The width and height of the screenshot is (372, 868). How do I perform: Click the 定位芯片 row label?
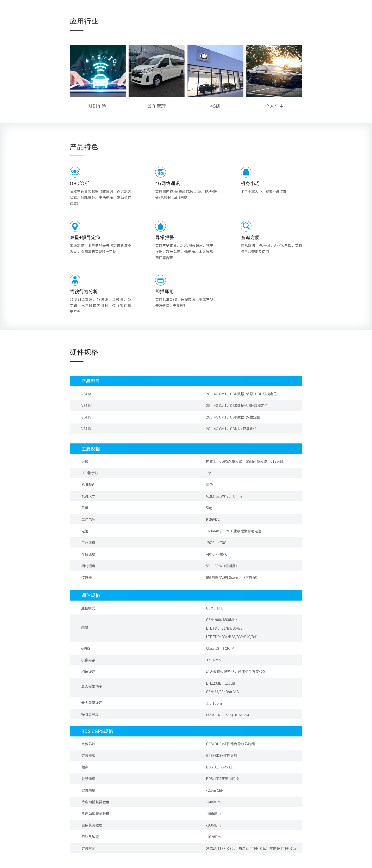pos(88,744)
